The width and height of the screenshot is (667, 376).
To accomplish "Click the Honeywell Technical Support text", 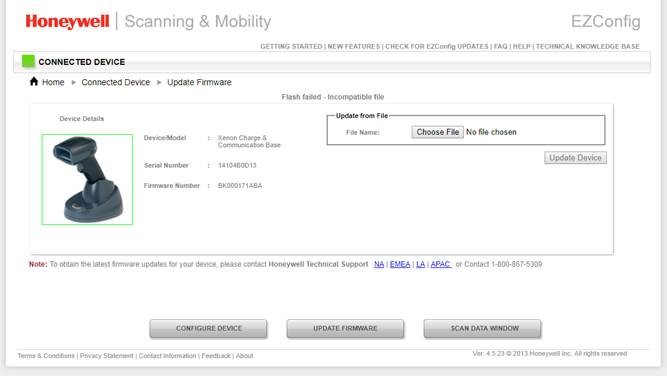I will point(318,264).
